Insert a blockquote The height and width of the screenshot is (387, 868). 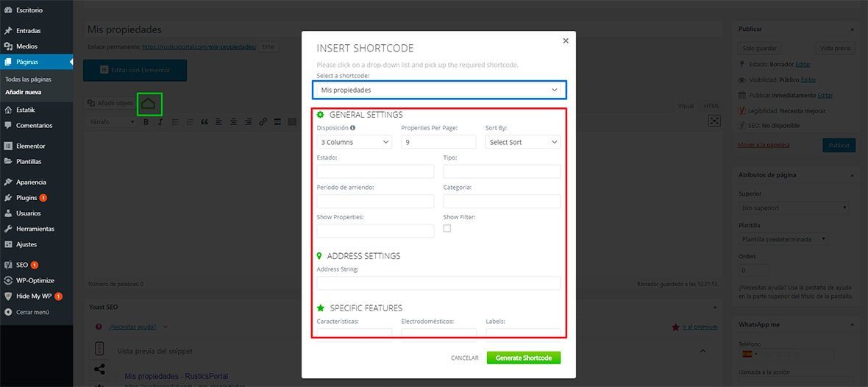204,122
